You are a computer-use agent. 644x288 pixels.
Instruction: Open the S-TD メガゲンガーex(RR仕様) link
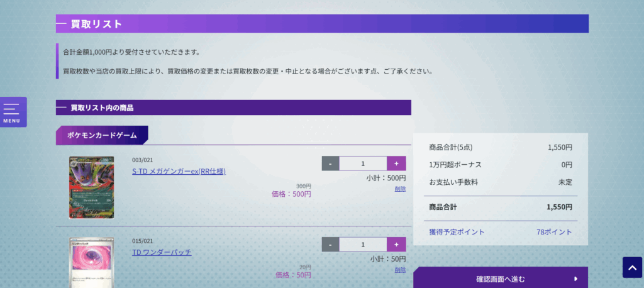pyautogui.click(x=179, y=171)
